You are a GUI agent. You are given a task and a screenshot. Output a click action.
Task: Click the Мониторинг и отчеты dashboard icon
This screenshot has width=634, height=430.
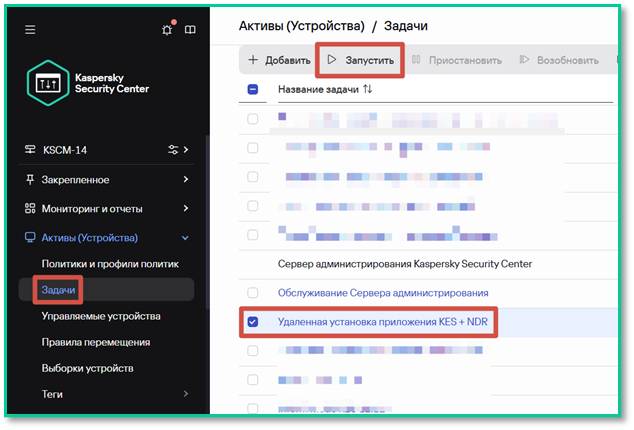[x=30, y=208]
